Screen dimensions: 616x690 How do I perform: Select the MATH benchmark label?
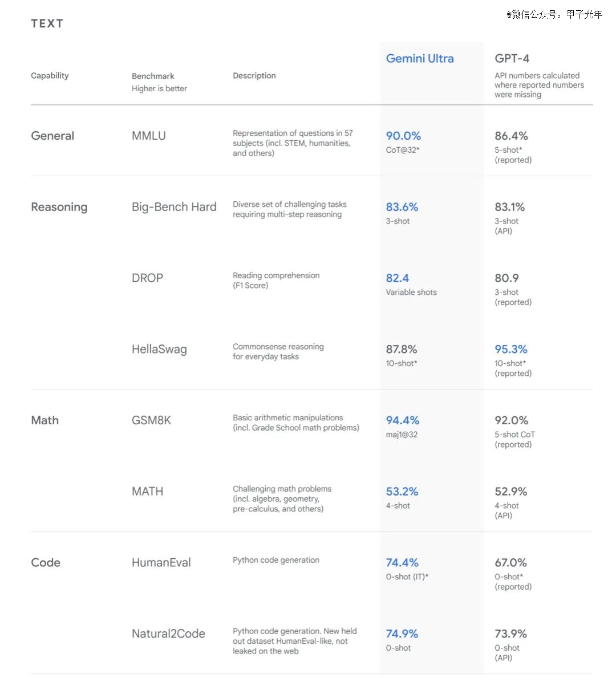[x=147, y=492]
